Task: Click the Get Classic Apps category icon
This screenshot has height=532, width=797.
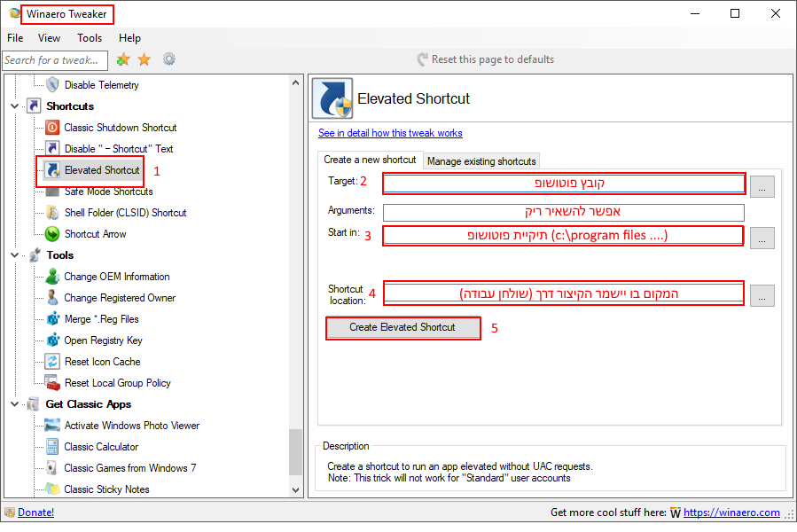Action: tap(34, 404)
